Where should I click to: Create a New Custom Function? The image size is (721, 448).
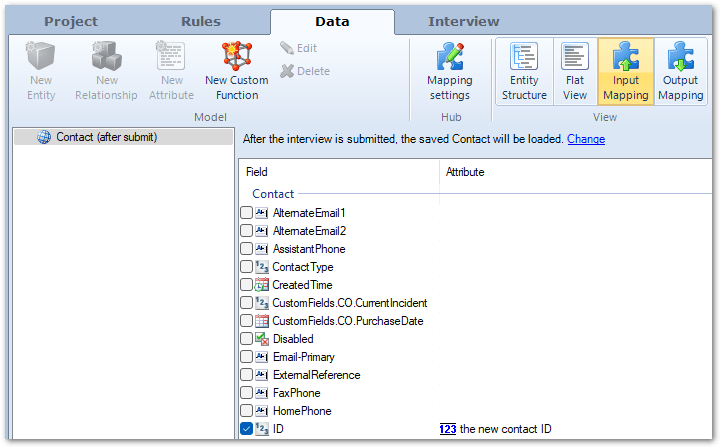point(237,71)
